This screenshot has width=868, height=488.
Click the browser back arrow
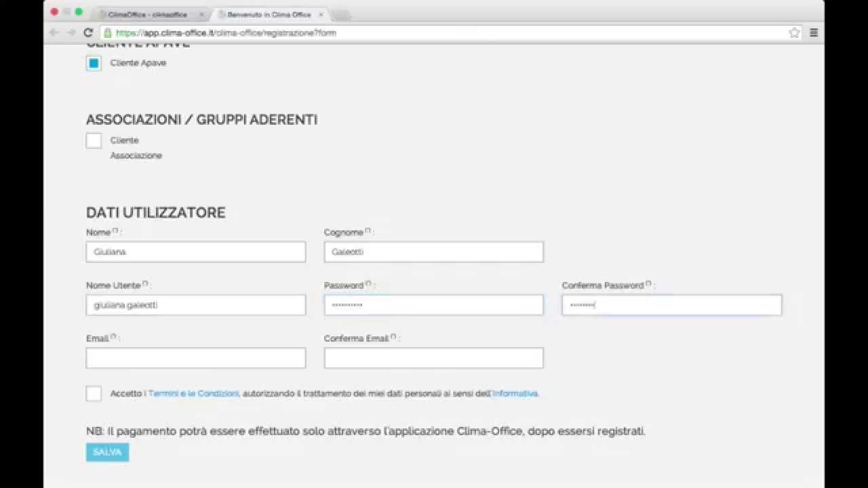point(54,33)
